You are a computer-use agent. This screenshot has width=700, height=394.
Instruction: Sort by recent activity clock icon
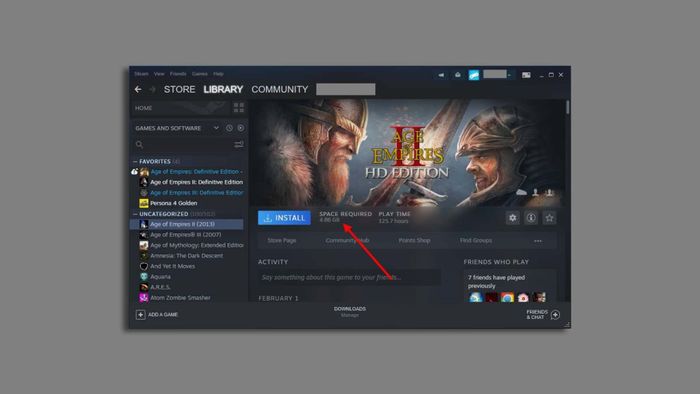click(229, 128)
